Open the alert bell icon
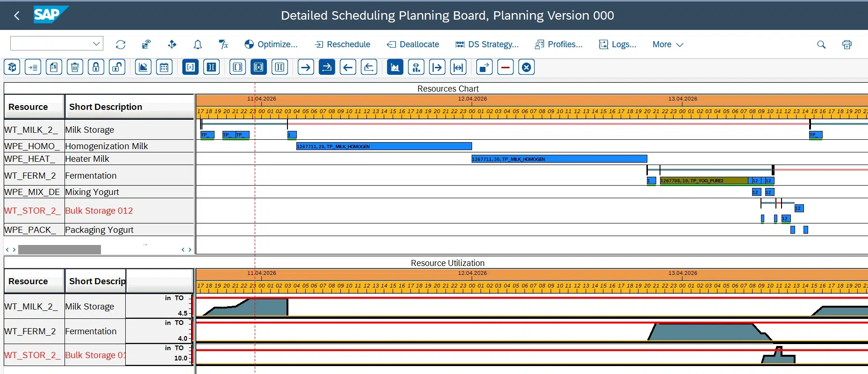The height and width of the screenshot is (374, 868). [198, 44]
